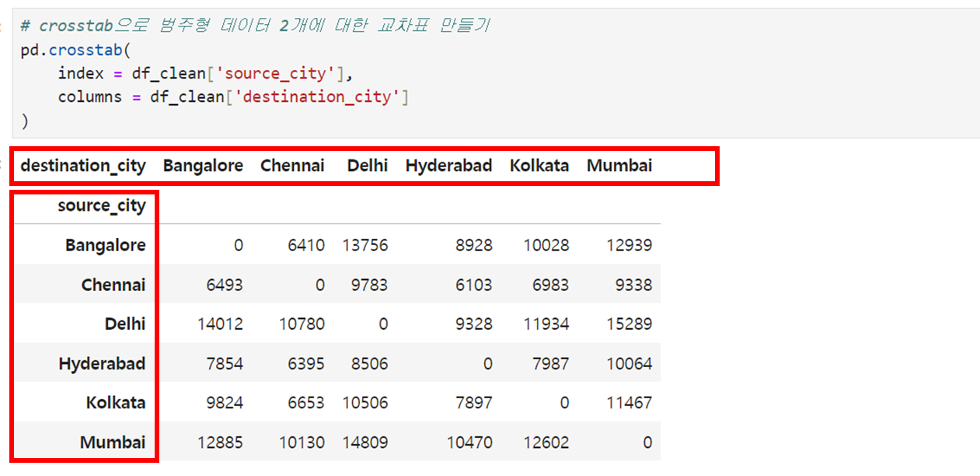Click the Bangalore row label
Screen dimensions: 980x476
[x=105, y=245]
